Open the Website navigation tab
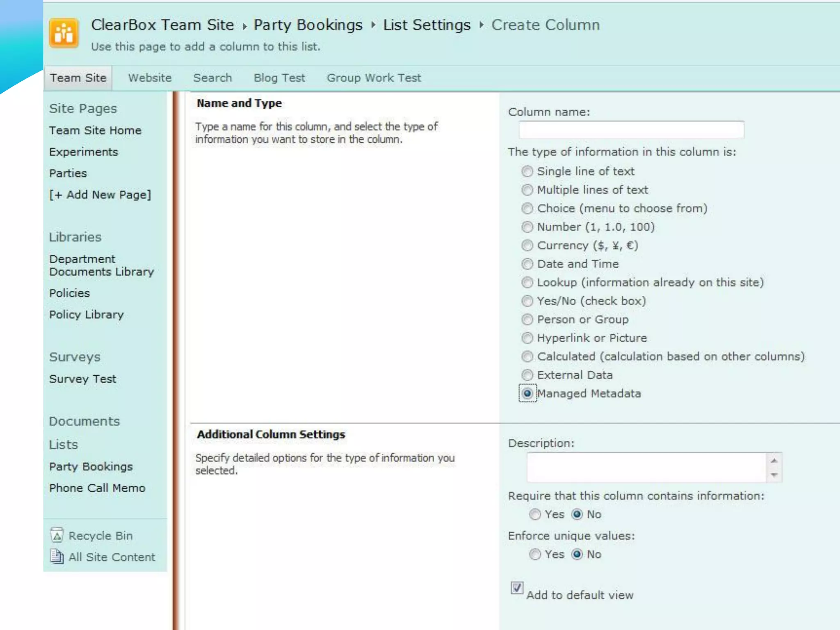 150,78
